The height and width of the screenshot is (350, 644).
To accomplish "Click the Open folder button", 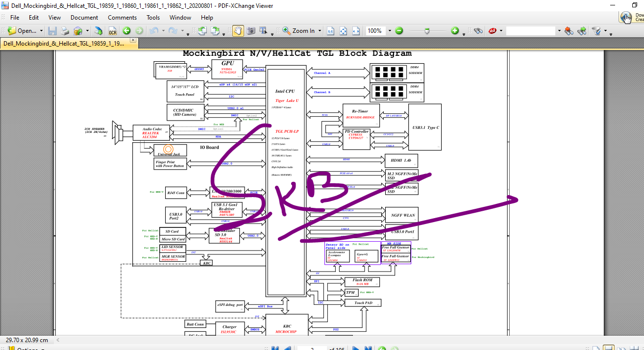I will 22,30.
